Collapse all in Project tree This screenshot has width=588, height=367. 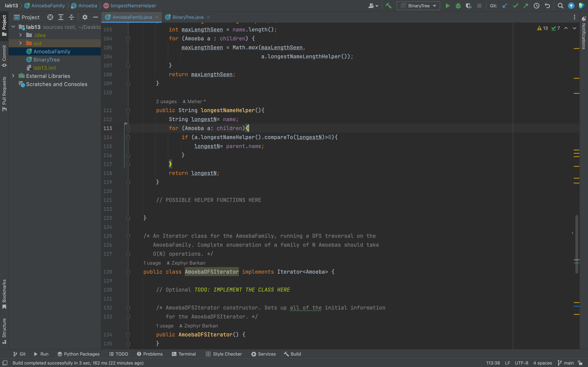click(x=71, y=17)
